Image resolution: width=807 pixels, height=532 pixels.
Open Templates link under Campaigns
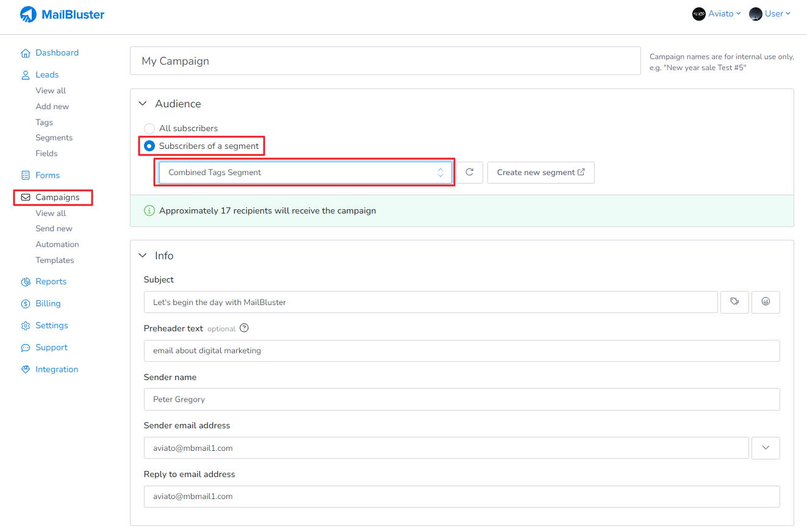point(54,261)
